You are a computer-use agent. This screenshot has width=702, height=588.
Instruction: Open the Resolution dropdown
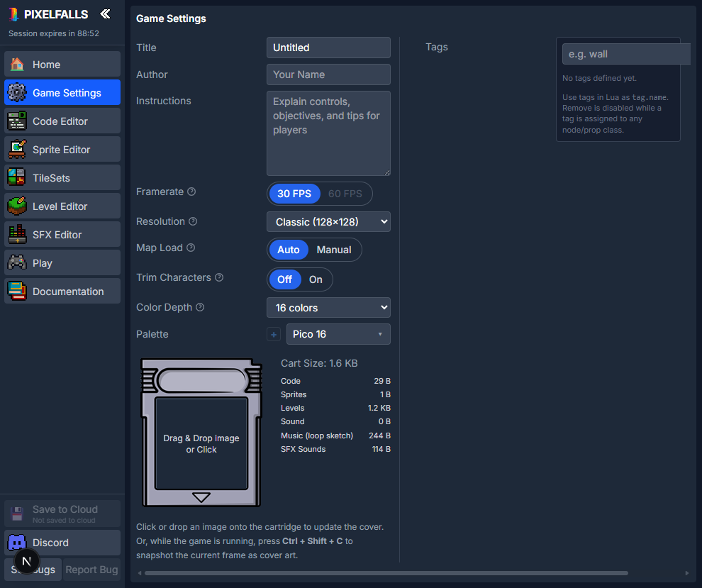pos(328,222)
